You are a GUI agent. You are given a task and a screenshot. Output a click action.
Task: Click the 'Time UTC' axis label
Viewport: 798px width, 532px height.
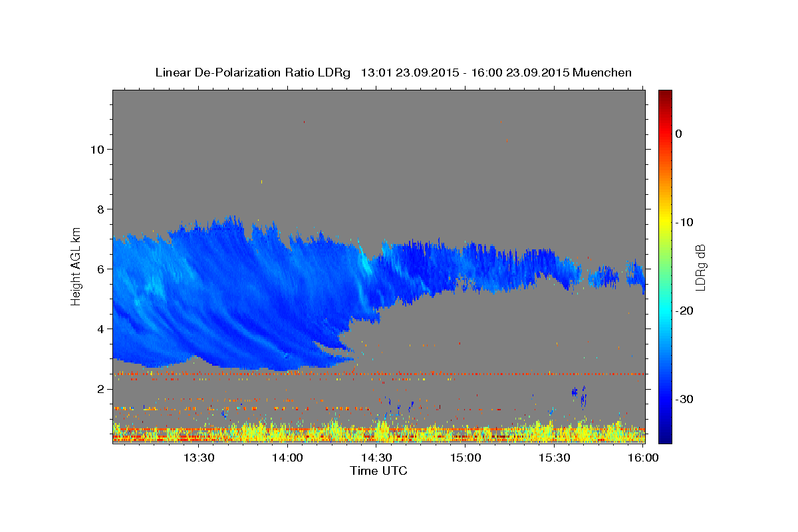378,471
